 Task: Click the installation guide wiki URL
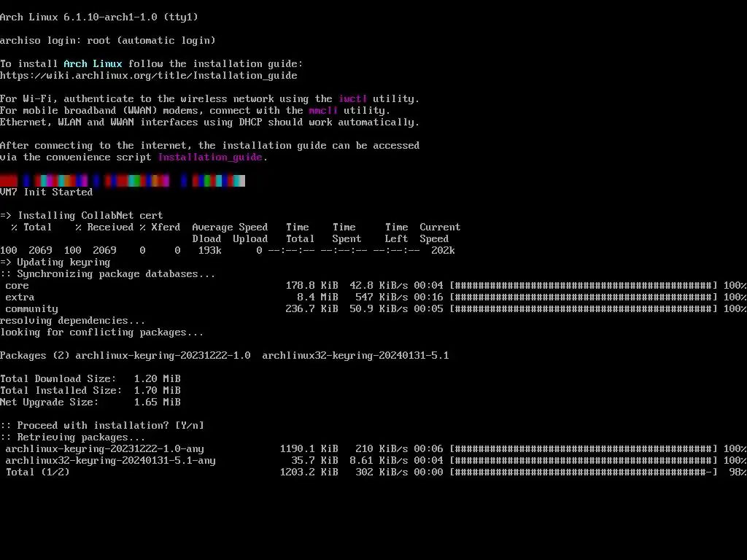(x=149, y=75)
